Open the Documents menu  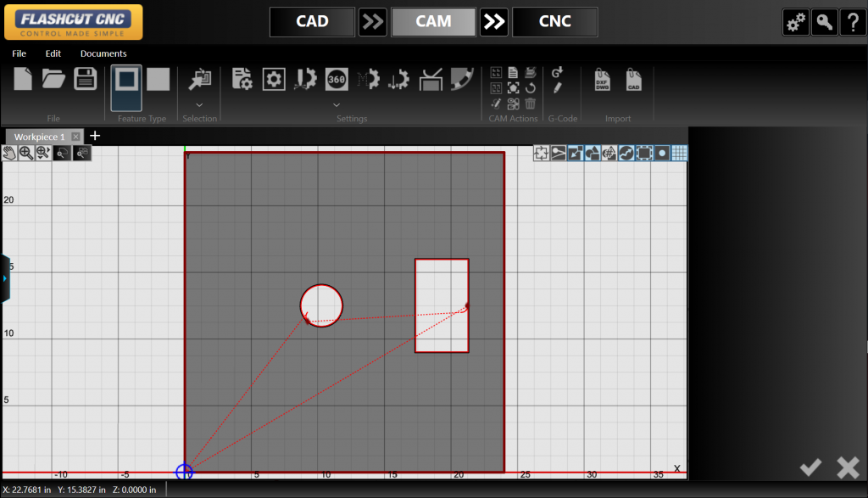[x=103, y=53]
